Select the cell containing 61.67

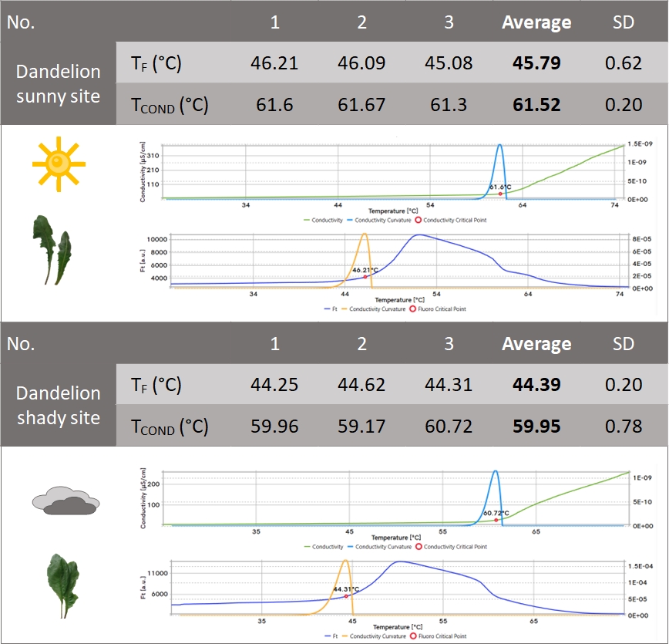pyautogui.click(x=361, y=104)
